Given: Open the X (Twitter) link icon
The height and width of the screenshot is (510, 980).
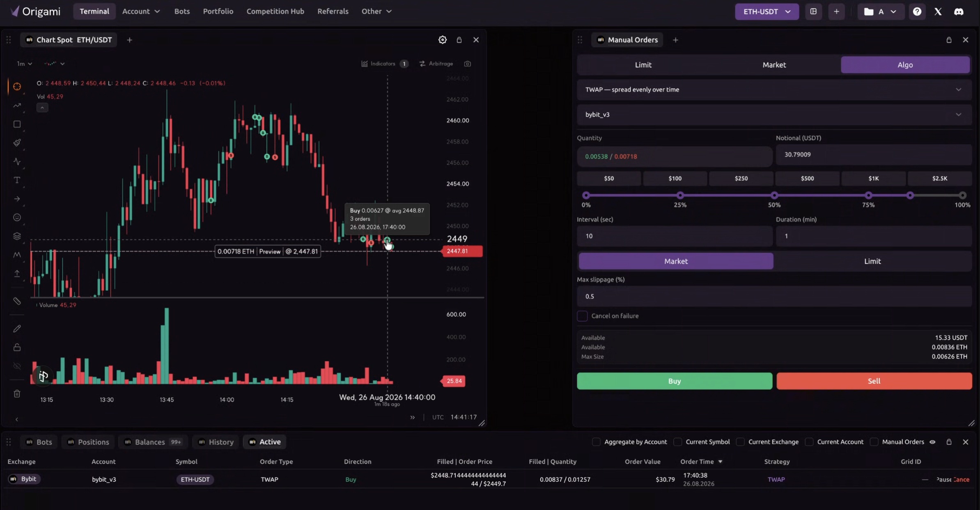Looking at the screenshot, I should point(938,11).
